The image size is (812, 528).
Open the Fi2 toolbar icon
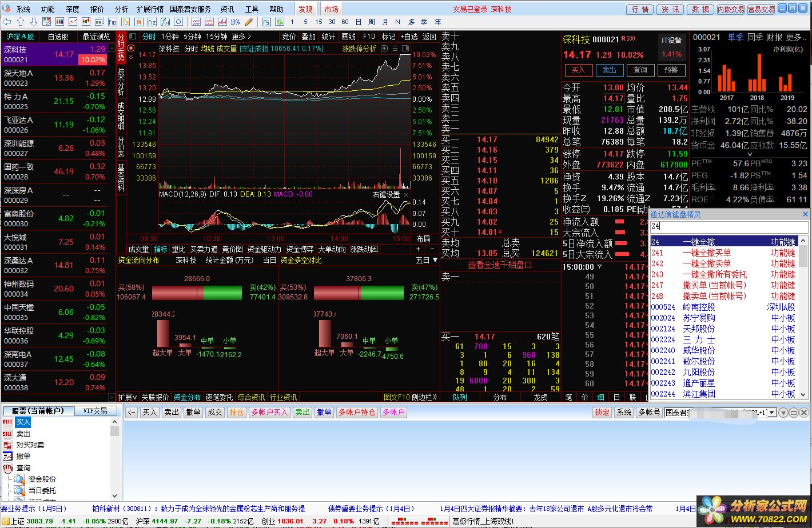pos(152,22)
